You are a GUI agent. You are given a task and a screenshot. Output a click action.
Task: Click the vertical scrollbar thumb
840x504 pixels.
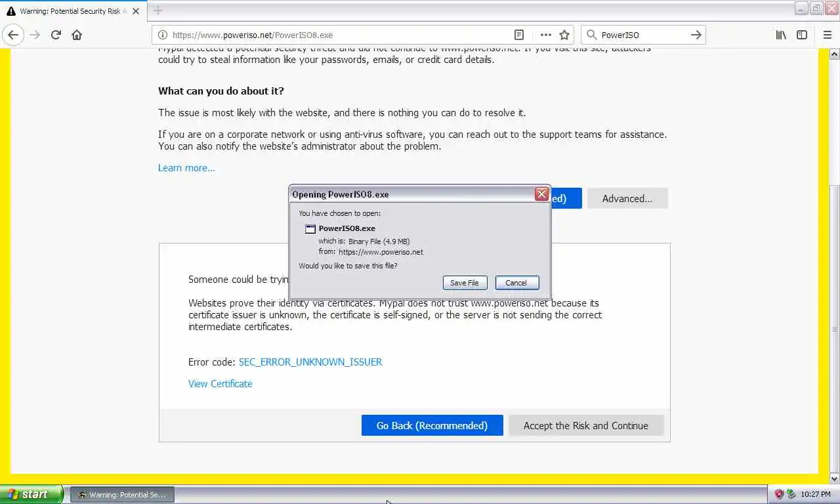pyautogui.click(x=834, y=328)
